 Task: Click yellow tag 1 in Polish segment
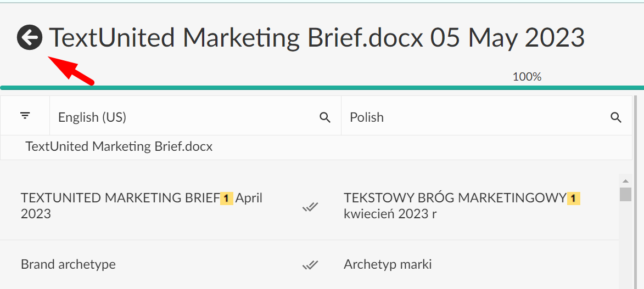coord(573,199)
